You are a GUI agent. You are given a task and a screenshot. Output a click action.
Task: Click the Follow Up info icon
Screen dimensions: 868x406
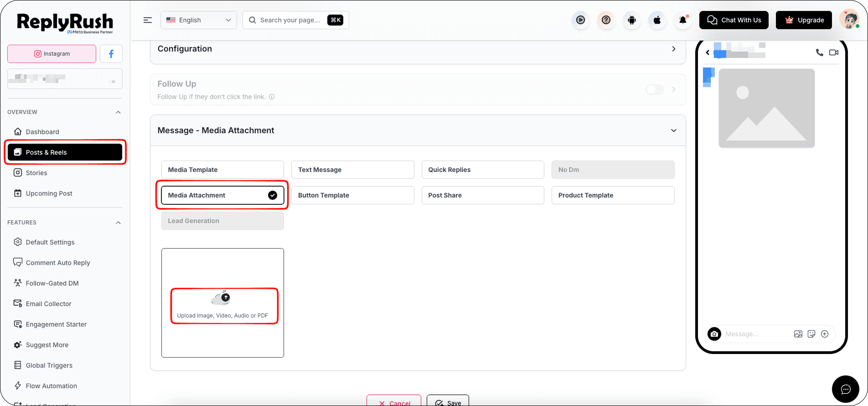272,97
